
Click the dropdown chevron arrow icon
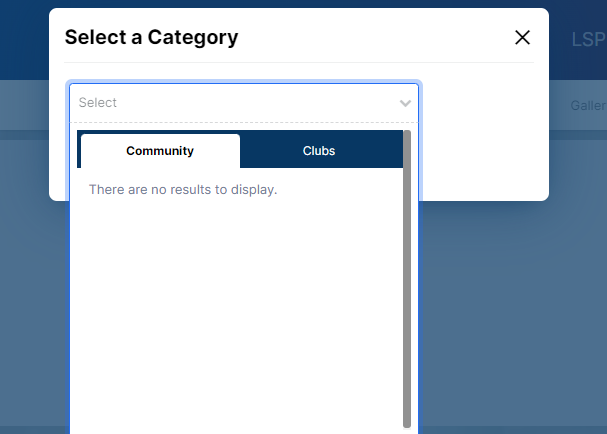click(405, 103)
